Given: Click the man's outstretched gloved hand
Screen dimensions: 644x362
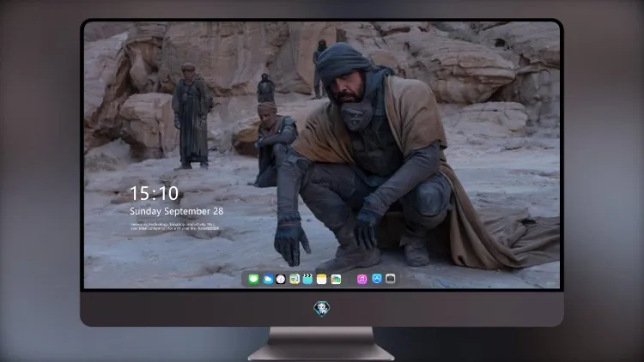Looking at the screenshot, I should [291, 243].
